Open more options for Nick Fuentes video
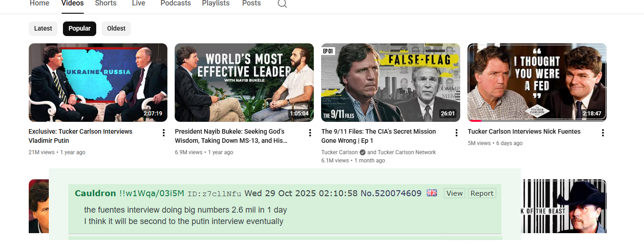This screenshot has width=644, height=245. pyautogui.click(x=603, y=133)
